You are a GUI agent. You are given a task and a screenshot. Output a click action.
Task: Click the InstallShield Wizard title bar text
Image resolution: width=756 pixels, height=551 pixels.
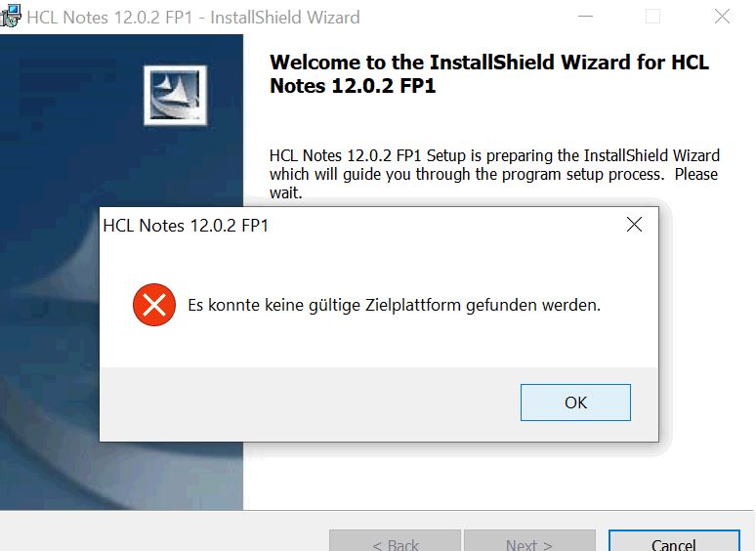pyautogui.click(x=193, y=18)
